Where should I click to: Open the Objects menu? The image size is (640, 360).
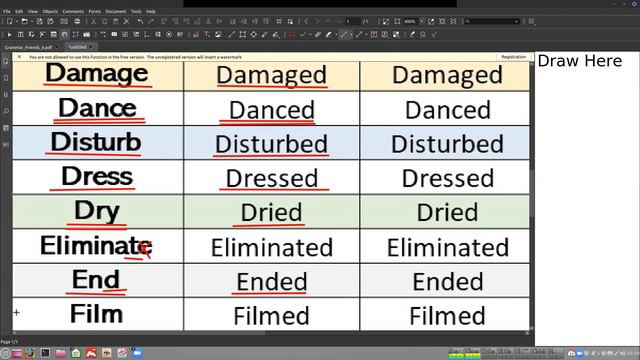50,11
